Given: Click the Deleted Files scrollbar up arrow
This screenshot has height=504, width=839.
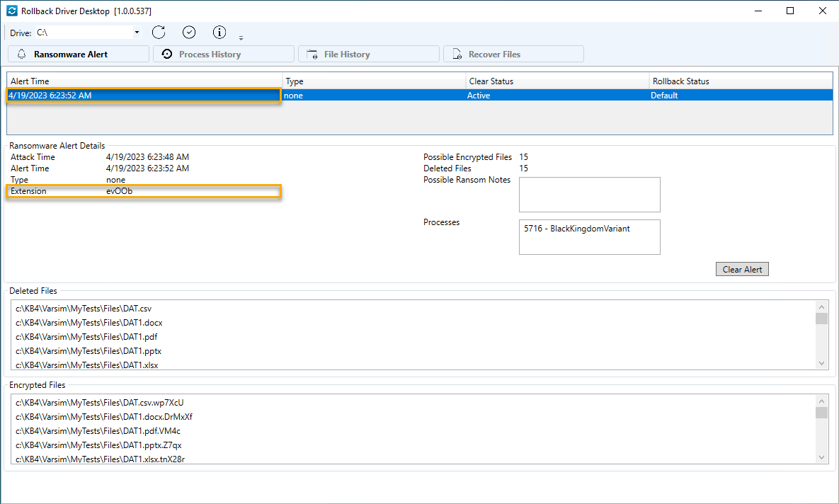Looking at the screenshot, I should tap(822, 306).
